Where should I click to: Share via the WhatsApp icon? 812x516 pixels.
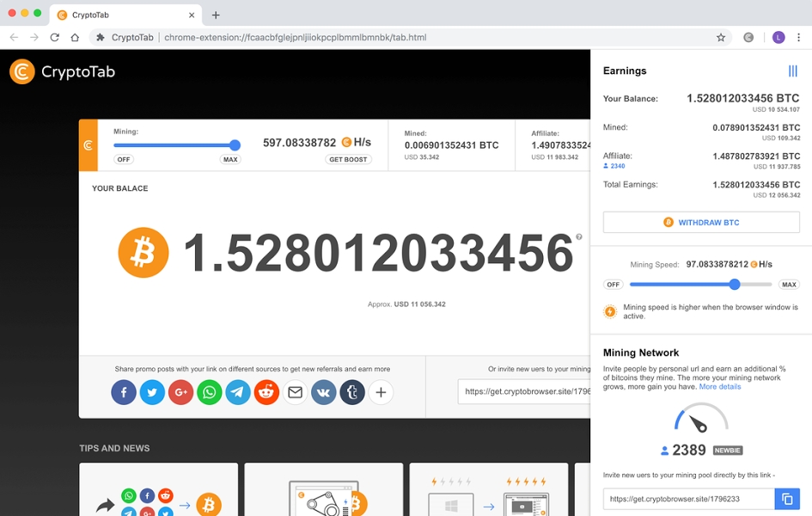coord(209,392)
